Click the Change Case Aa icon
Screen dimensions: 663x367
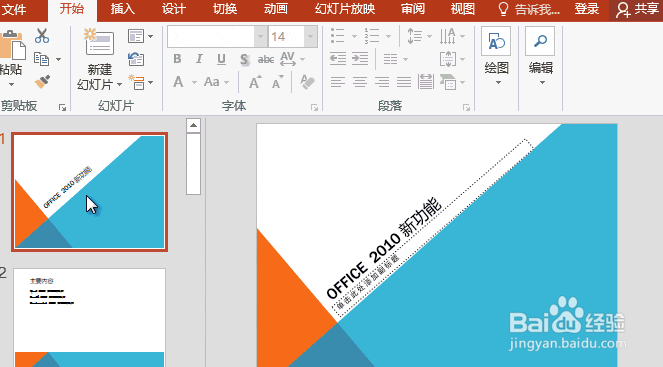click(x=211, y=82)
